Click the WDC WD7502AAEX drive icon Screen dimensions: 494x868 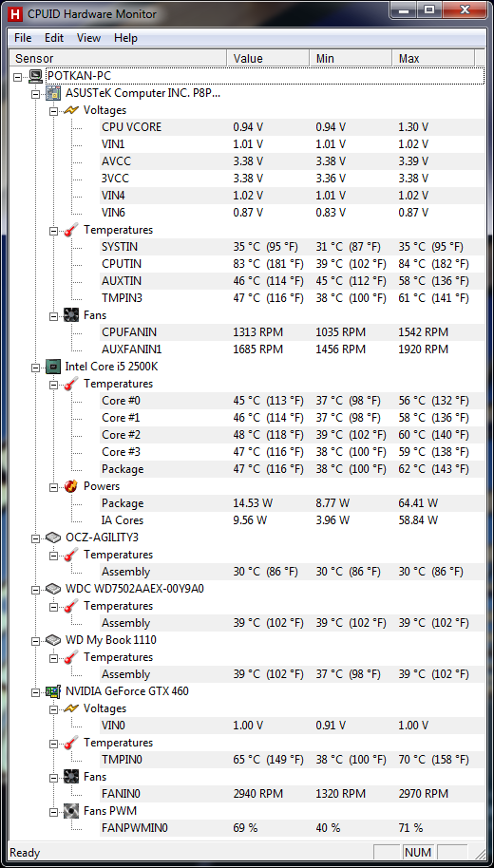click(x=53, y=589)
